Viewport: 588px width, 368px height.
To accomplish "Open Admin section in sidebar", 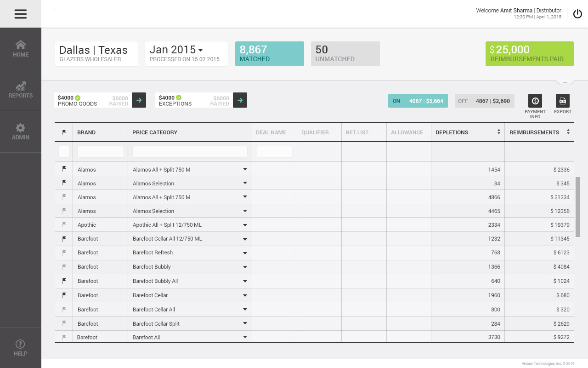I will tap(20, 132).
